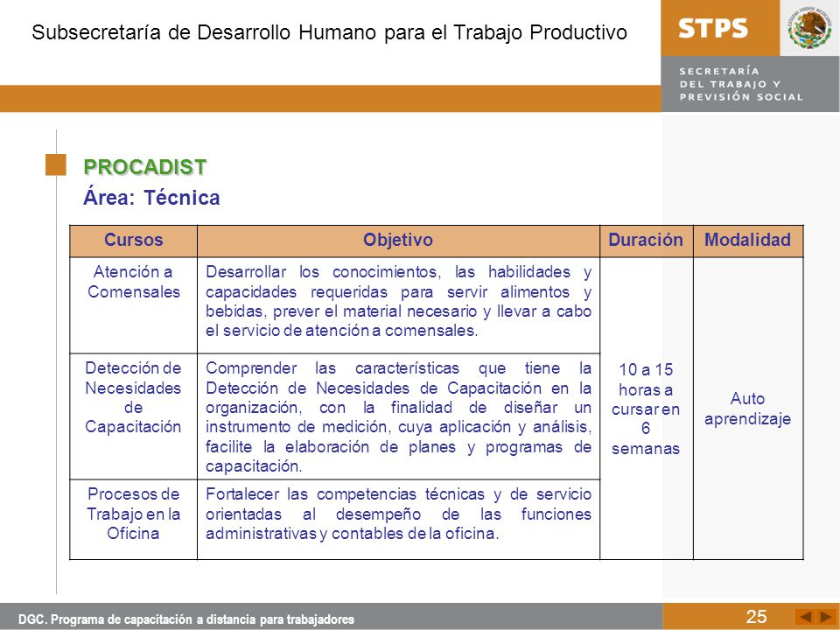Click 'Secretaría del Trabajo y Previsión Social' text
The image size is (840, 630).
(x=741, y=84)
